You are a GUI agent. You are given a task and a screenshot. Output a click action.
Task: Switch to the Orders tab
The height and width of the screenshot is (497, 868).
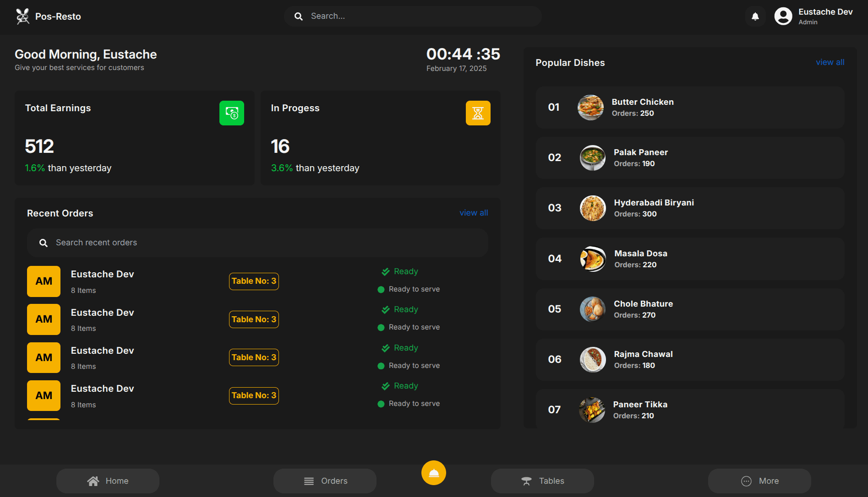(325, 481)
